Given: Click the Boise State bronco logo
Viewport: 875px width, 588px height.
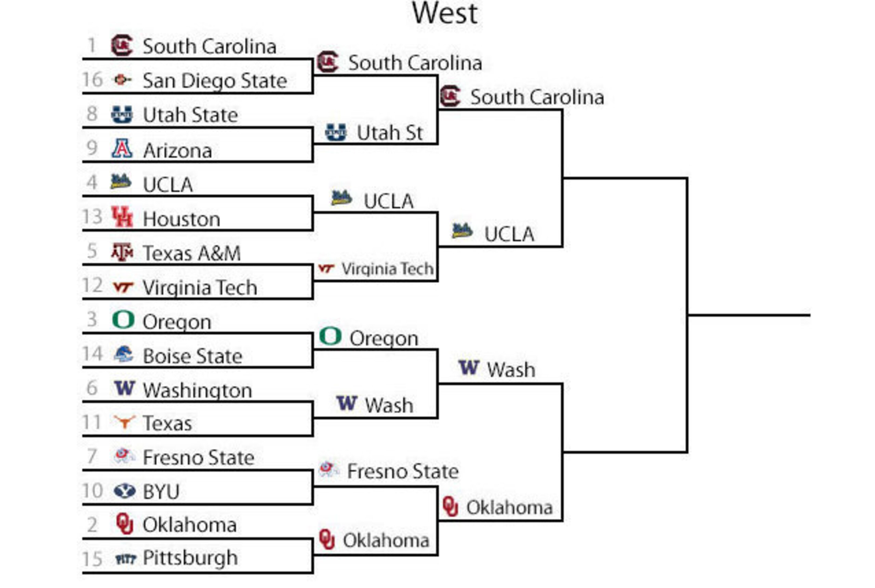Looking at the screenshot, I should coord(123,354).
